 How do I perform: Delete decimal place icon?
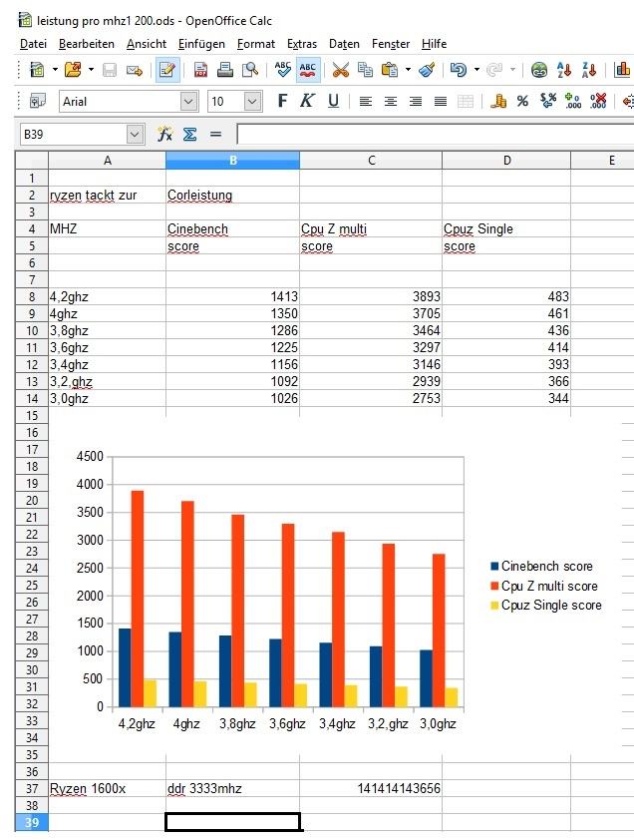coord(598,101)
